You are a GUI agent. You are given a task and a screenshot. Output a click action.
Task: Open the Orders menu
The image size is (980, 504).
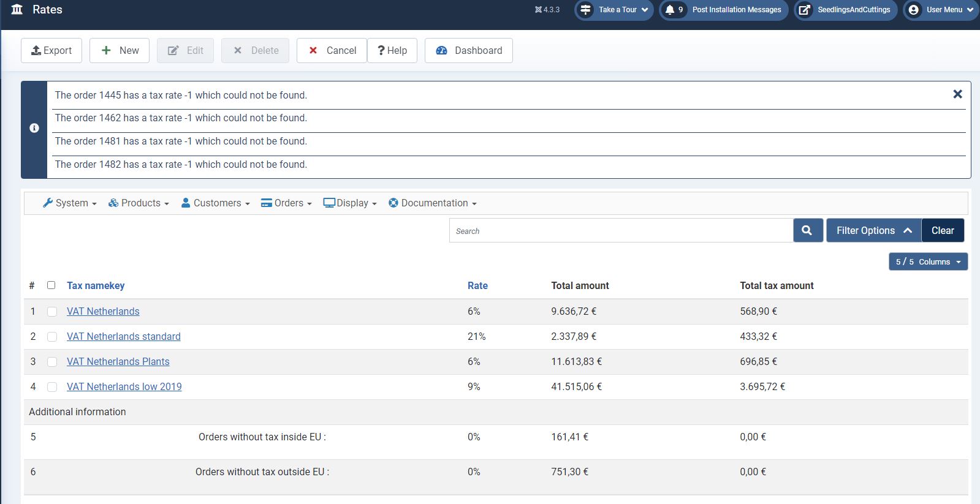(x=286, y=203)
